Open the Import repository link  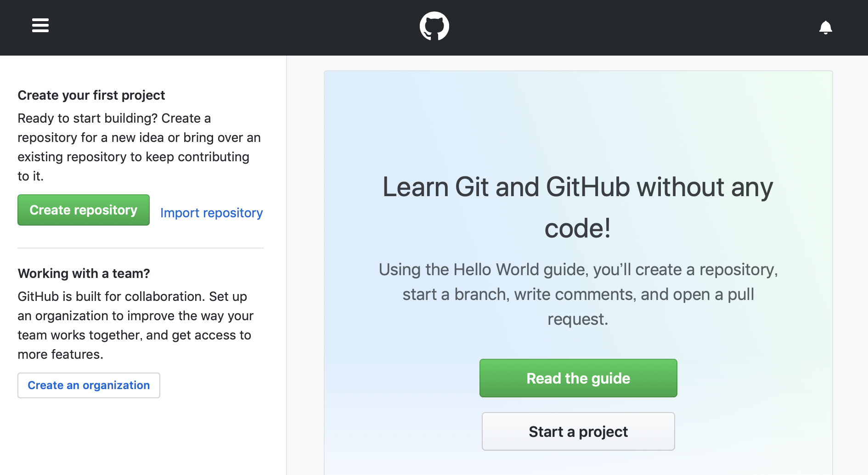pyautogui.click(x=212, y=213)
